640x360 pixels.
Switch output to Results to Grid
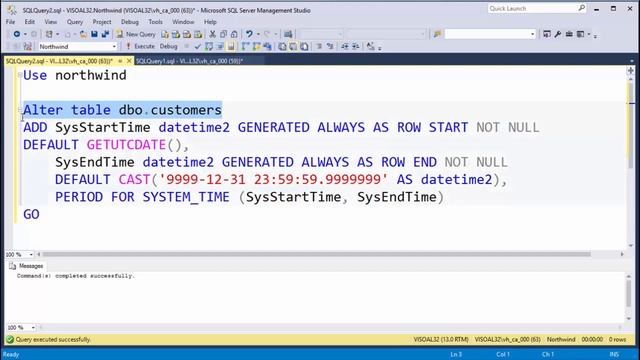[x=293, y=47]
